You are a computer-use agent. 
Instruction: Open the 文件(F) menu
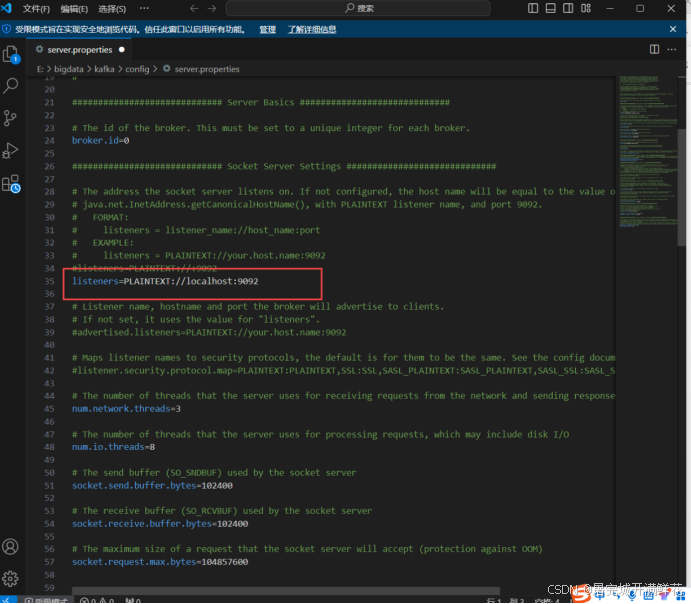click(x=36, y=8)
